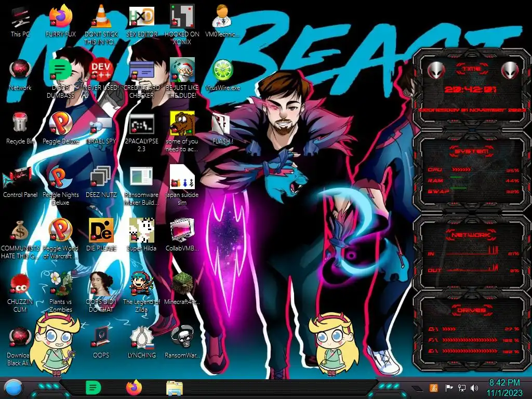The height and width of the screenshot is (399, 532).
Task: Click the C:\ drive usage bar
Action: click(x=449, y=329)
